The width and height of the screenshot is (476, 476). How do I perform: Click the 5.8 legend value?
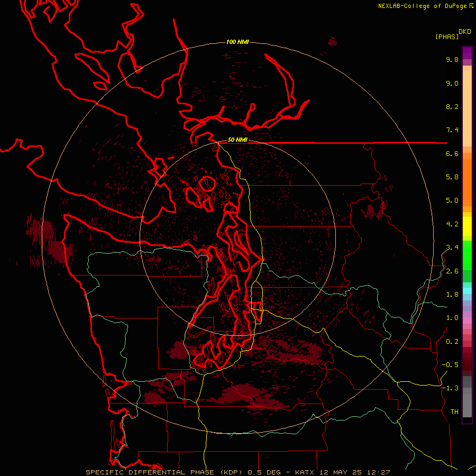(x=452, y=177)
